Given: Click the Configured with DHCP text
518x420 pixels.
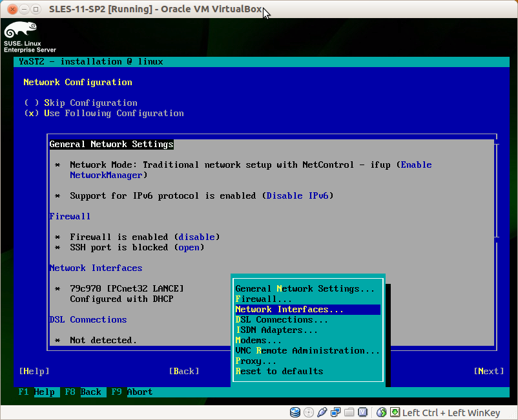Looking at the screenshot, I should click(x=121, y=299).
